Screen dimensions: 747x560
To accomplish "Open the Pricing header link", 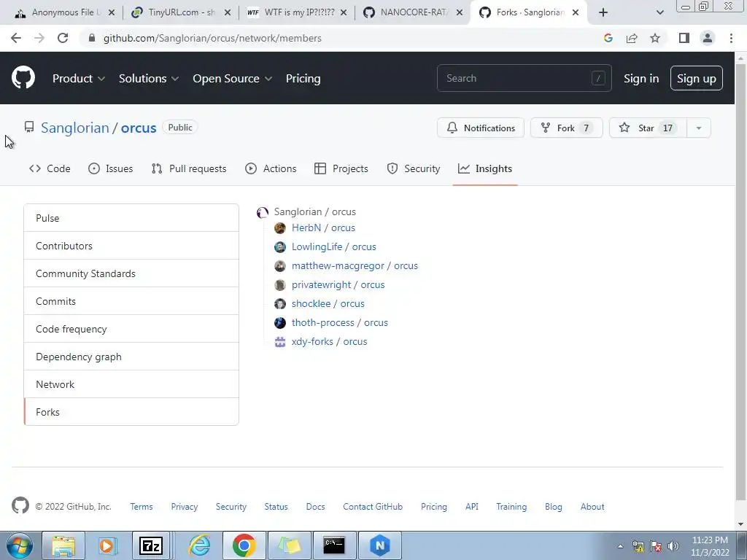I will [303, 79].
